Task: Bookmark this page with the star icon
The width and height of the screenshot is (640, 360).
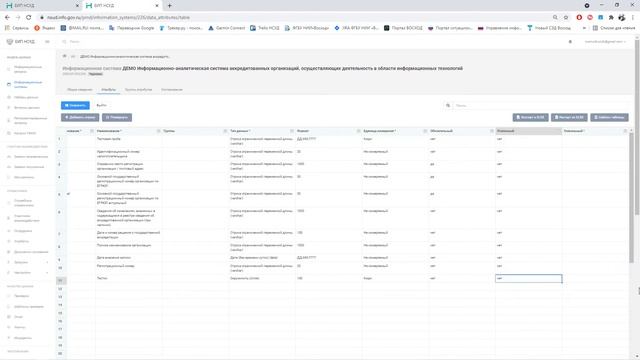Action: pyautogui.click(x=566, y=18)
